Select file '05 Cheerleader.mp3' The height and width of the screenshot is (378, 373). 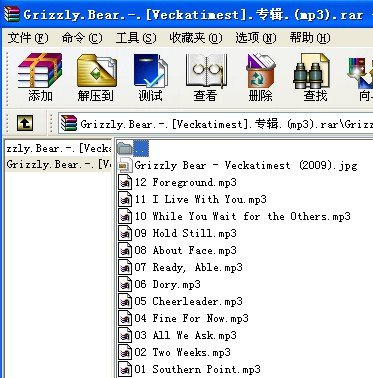click(189, 301)
